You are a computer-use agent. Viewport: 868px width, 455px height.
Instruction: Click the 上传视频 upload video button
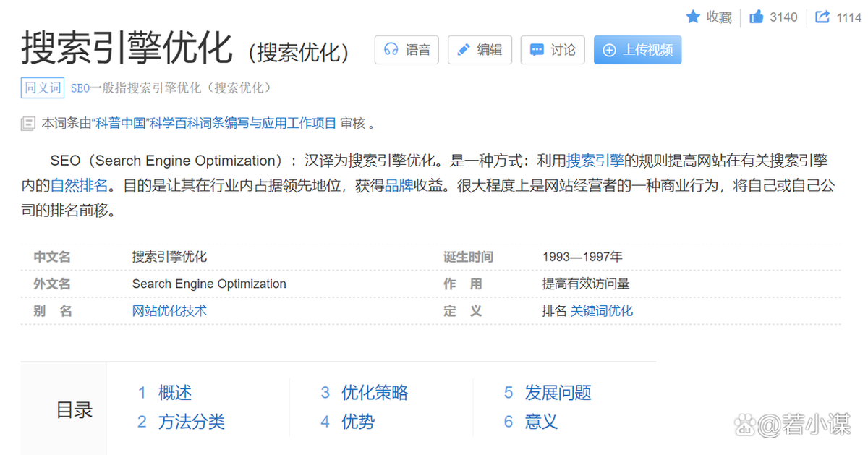(637, 50)
